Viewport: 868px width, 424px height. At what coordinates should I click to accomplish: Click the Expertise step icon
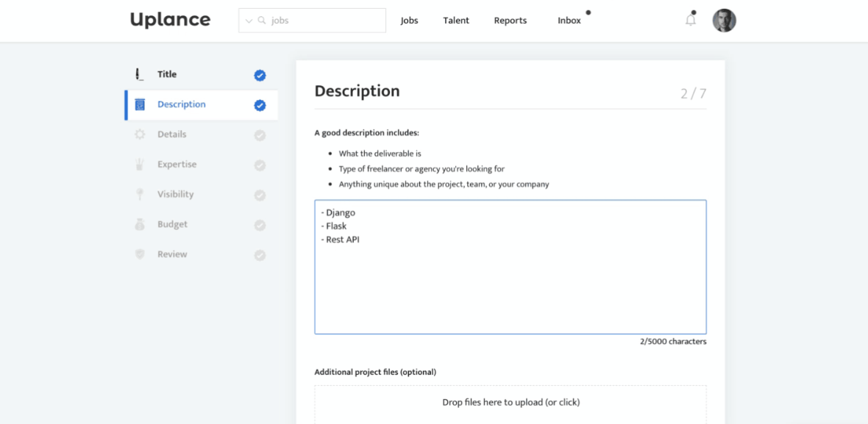[140, 165]
